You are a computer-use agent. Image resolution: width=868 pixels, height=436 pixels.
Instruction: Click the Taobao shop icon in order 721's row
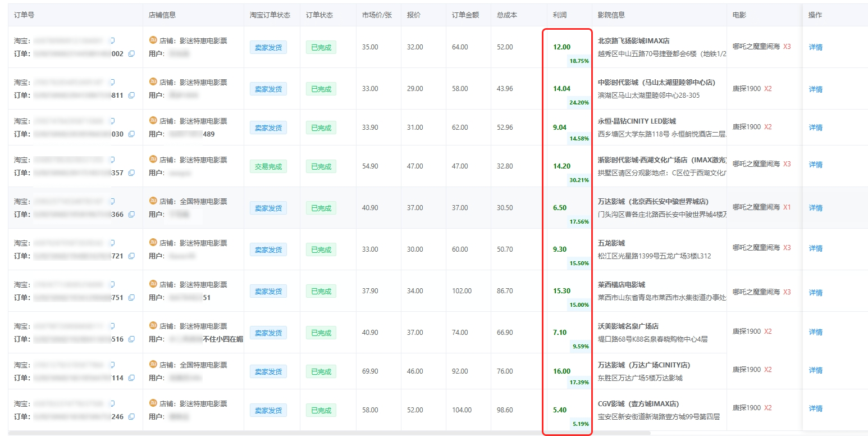pyautogui.click(x=153, y=243)
